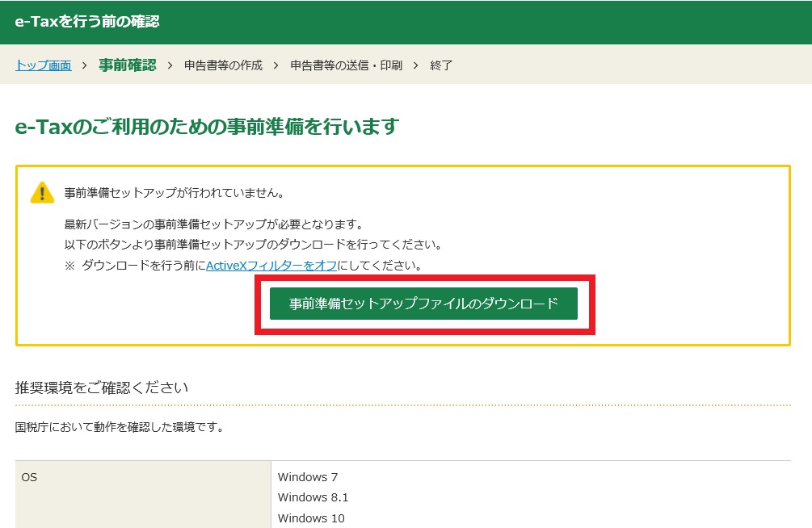Open the トップ画面 breadcrumb link
Viewport: 812px width, 528px height.
point(44,65)
